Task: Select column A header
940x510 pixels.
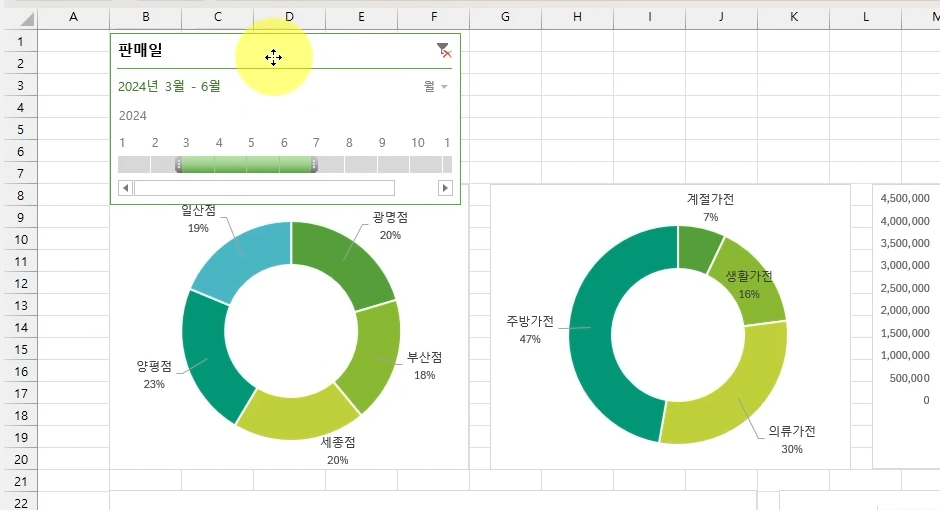Action: coord(73,17)
